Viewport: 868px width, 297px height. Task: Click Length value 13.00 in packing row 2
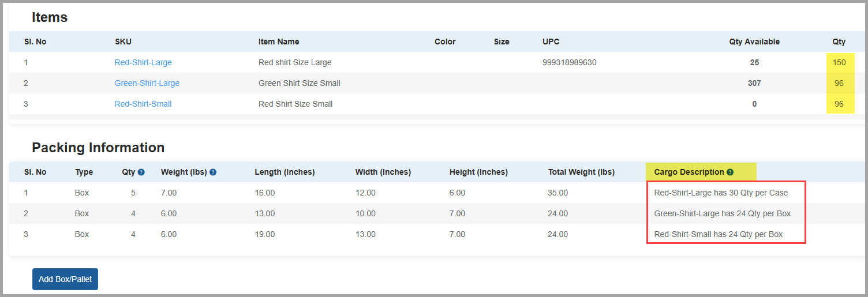click(x=265, y=213)
